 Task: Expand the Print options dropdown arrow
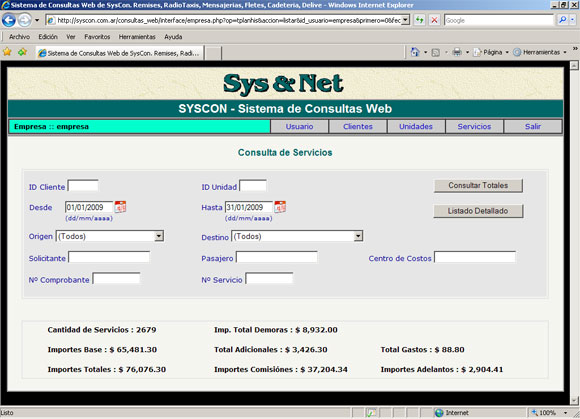467,52
